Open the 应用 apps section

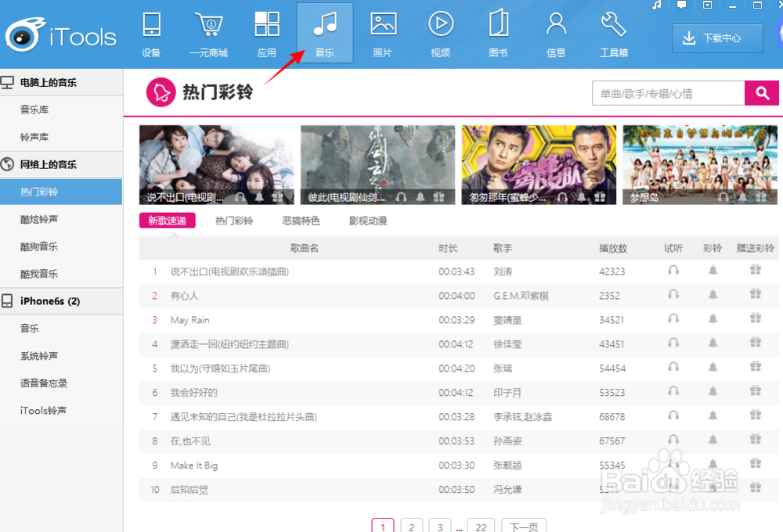click(x=267, y=34)
